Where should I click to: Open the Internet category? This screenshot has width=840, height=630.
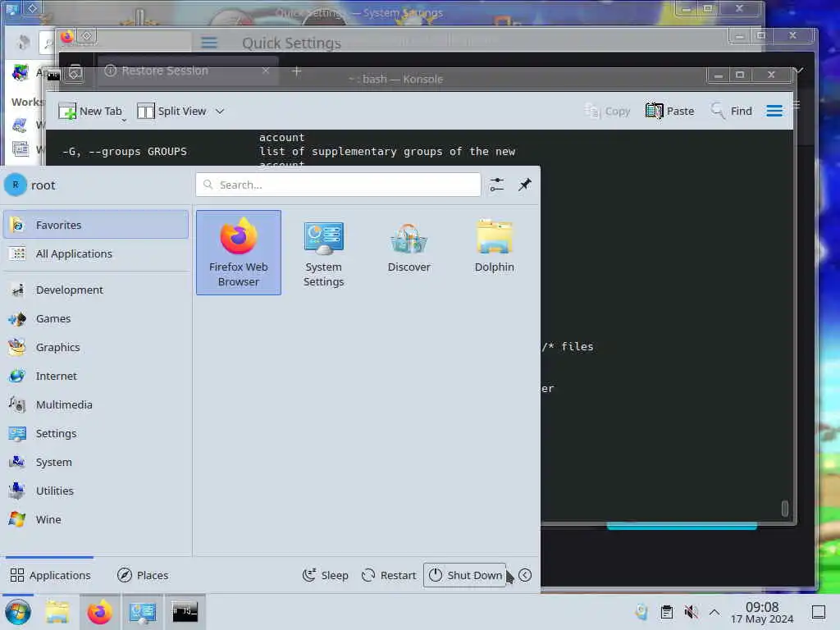pyautogui.click(x=96, y=376)
